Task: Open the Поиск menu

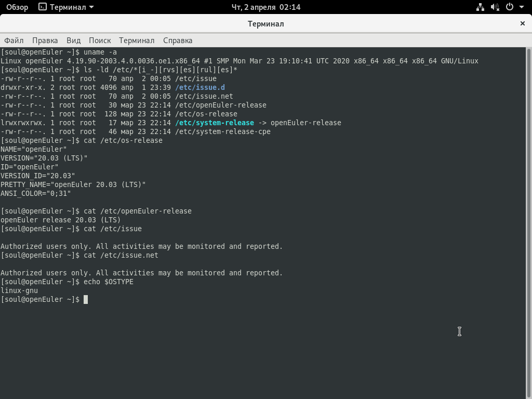Action: pos(100,41)
